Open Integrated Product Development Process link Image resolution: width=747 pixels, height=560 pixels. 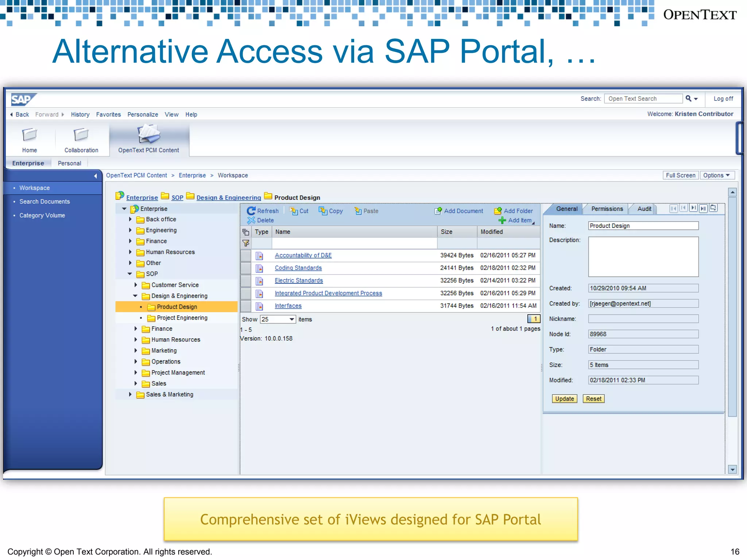[x=328, y=293]
